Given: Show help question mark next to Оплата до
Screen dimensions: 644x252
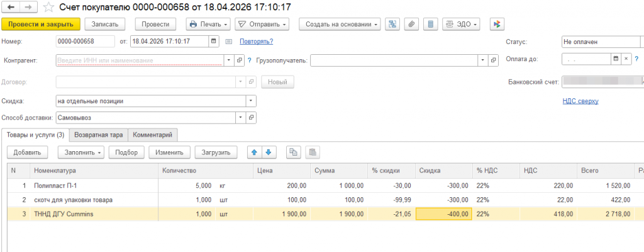Looking at the screenshot, I should click(x=636, y=59).
